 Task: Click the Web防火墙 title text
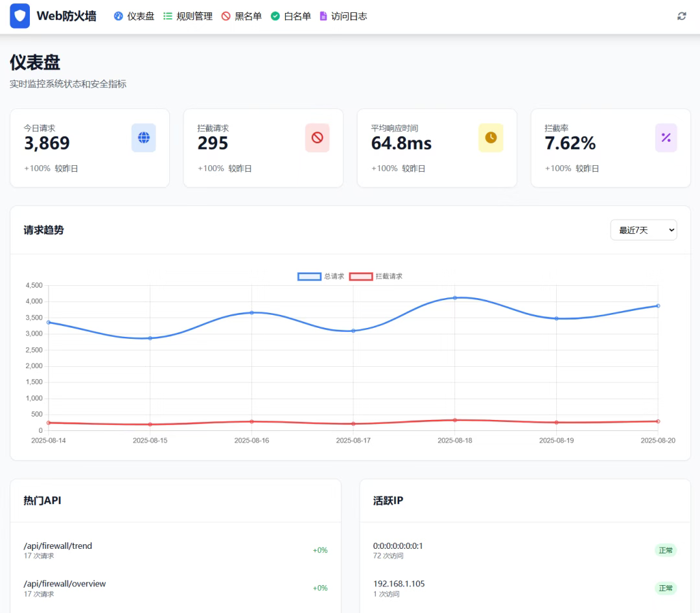click(66, 16)
